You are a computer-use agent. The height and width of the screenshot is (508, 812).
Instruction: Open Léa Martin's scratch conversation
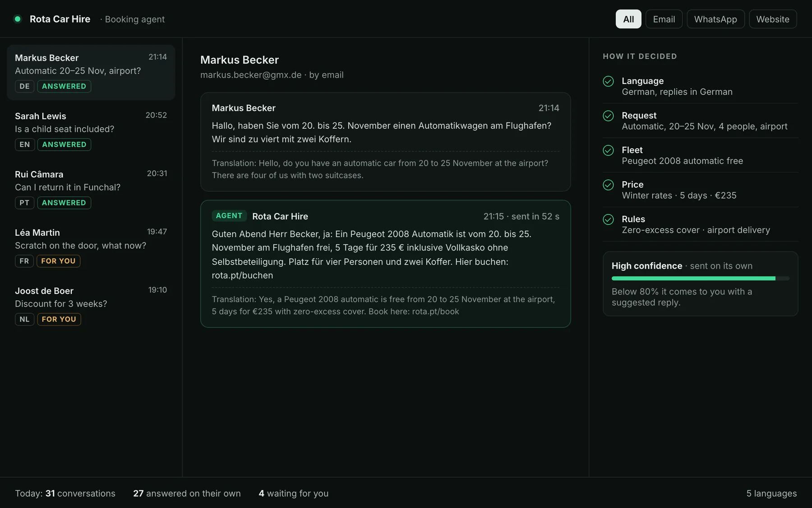91,247
